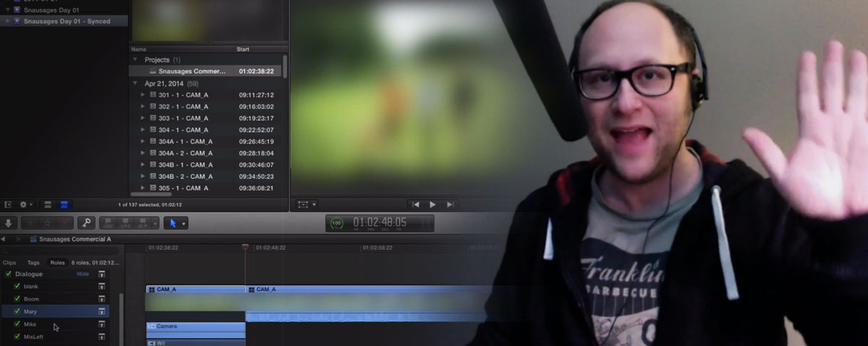868x346 pixels.
Task: Switch to the Tags index tab
Action: pyautogui.click(x=33, y=263)
